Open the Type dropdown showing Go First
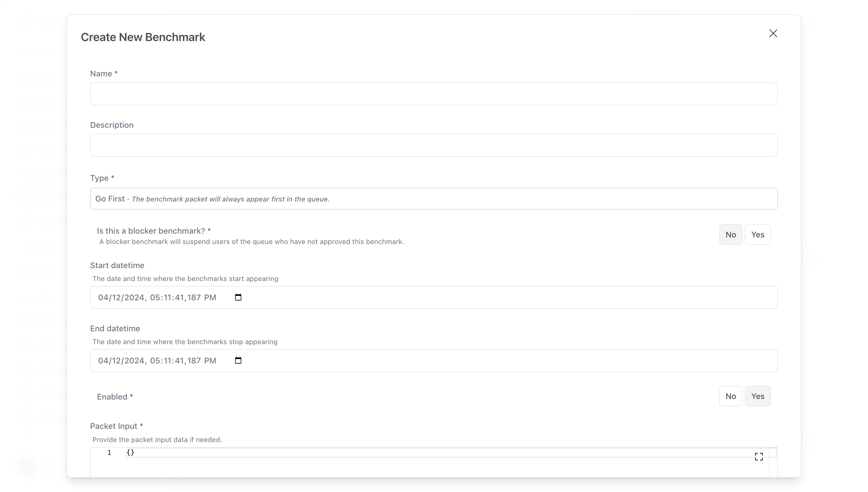 click(x=433, y=199)
